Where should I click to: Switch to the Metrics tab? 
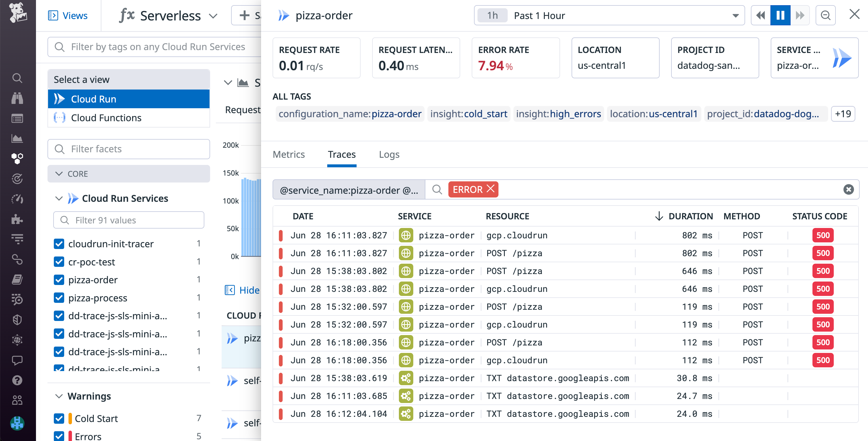(289, 154)
